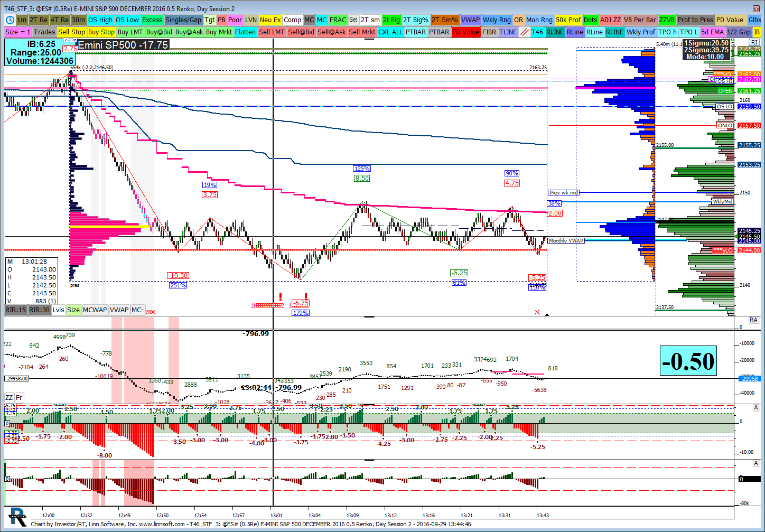Click the cyan MC toolbar button

point(322,20)
